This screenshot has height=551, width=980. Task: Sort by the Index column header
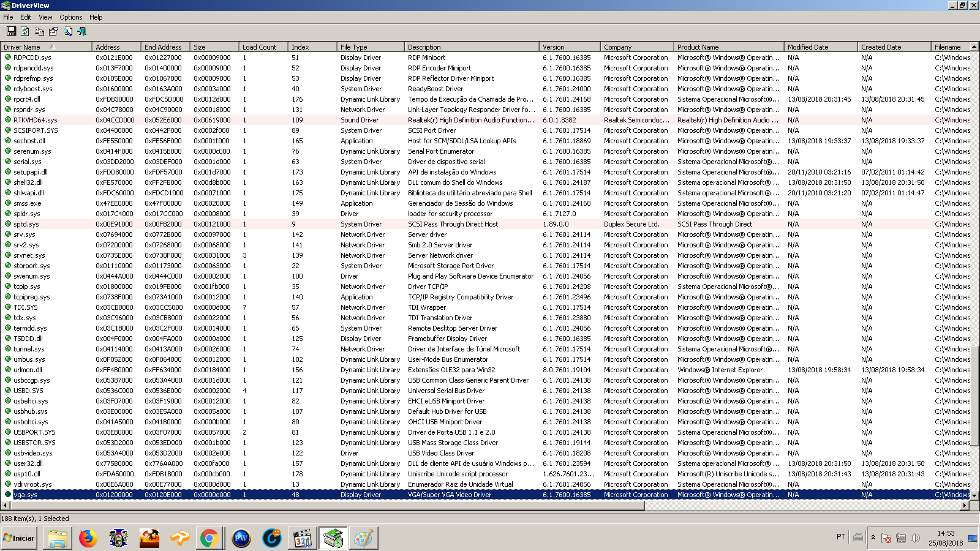(312, 47)
